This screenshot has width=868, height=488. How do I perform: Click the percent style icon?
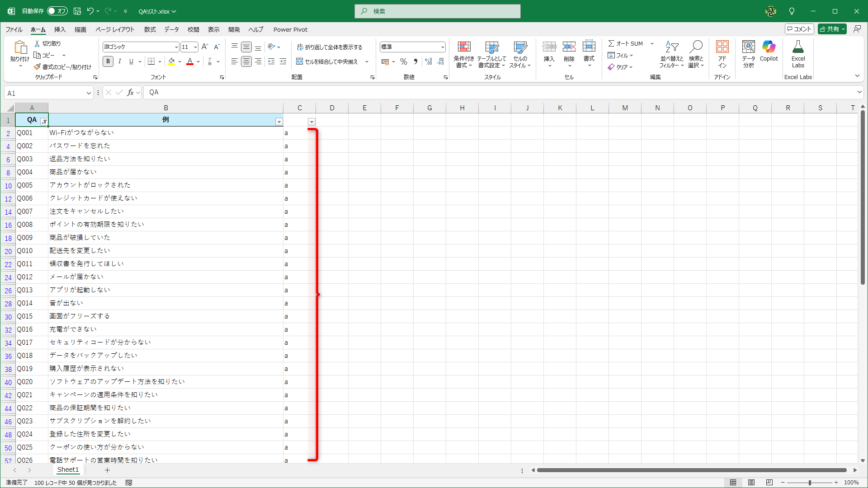[404, 61]
